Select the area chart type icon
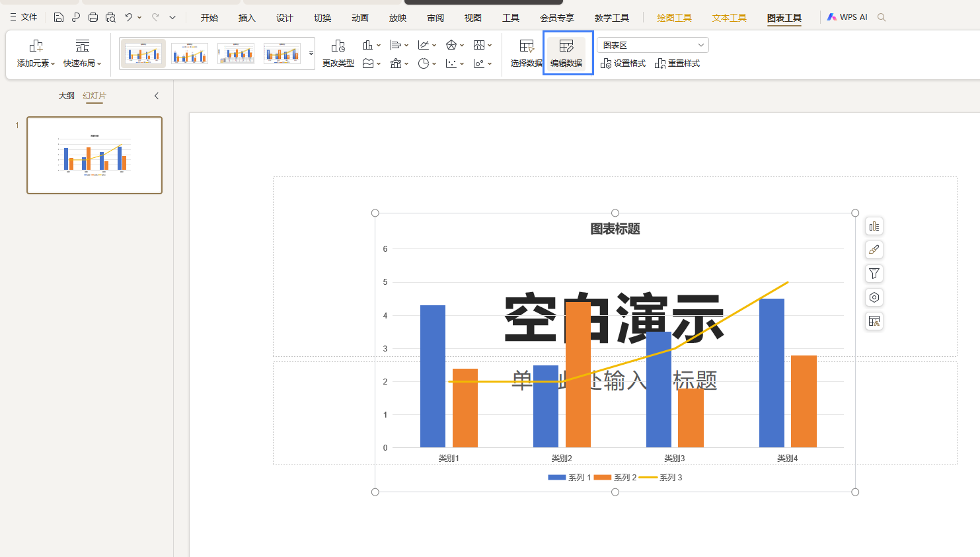 367,63
